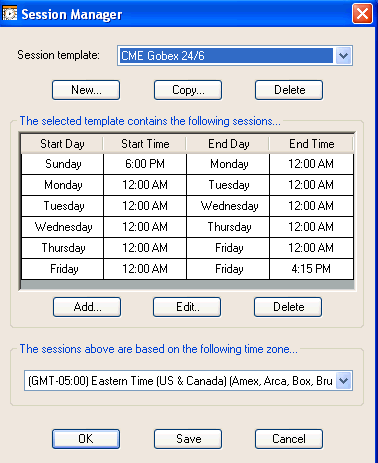Select the Sunday 6:00 PM session row

click(x=187, y=164)
